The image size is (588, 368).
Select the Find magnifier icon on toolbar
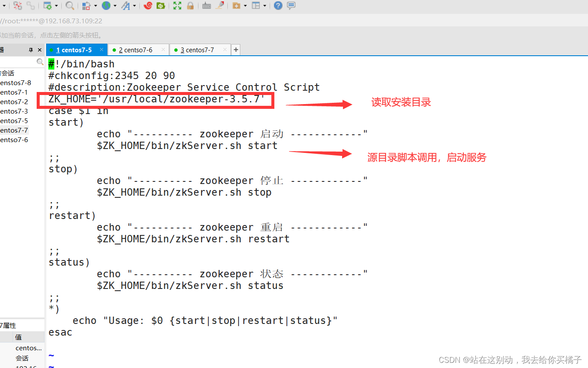pos(70,6)
